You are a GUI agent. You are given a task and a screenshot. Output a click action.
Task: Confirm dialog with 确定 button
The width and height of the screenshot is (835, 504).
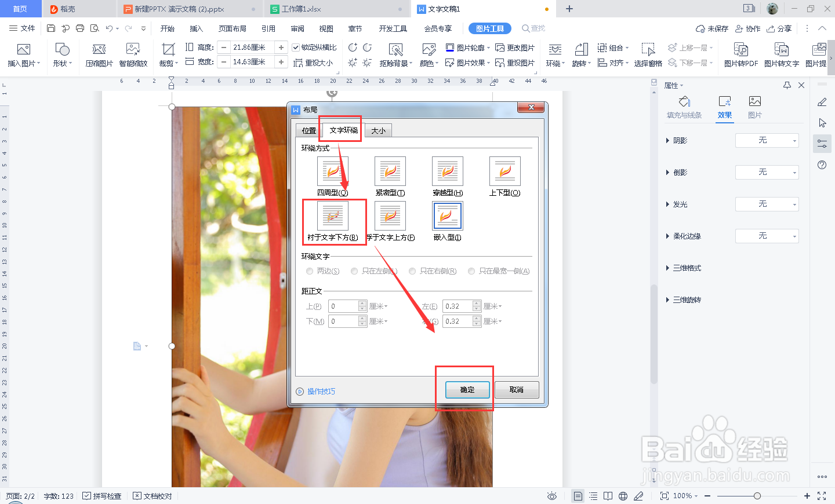467,390
